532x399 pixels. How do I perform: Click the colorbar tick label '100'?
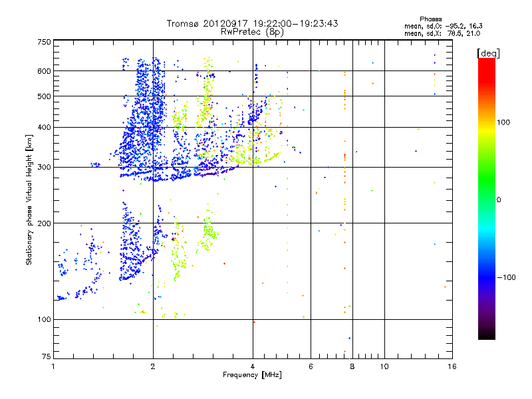pyautogui.click(x=503, y=122)
